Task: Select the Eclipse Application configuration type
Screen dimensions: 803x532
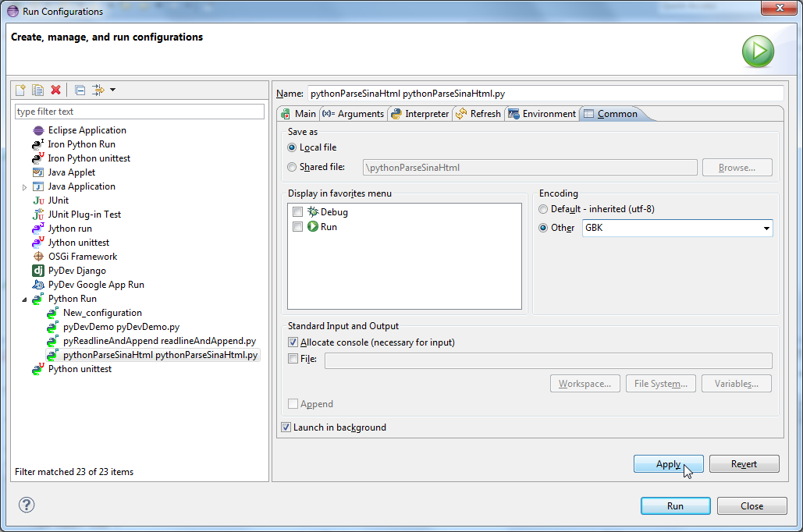Action: [87, 130]
